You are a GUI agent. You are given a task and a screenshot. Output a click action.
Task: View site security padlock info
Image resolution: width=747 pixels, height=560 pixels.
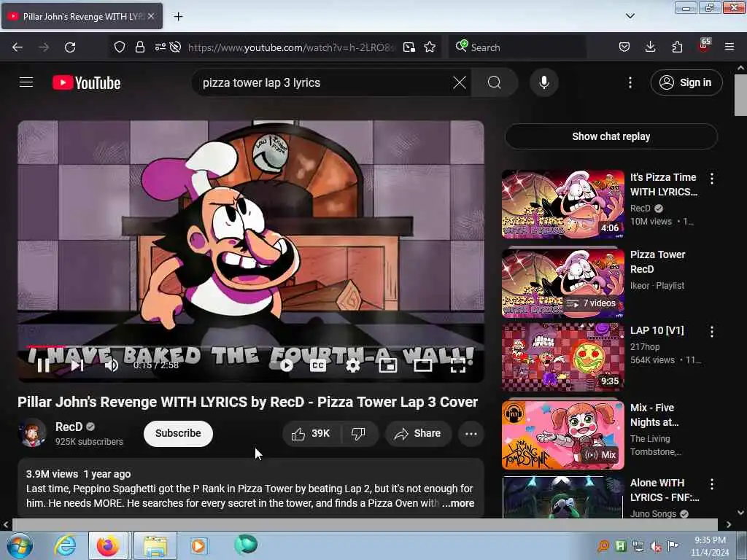(x=139, y=47)
